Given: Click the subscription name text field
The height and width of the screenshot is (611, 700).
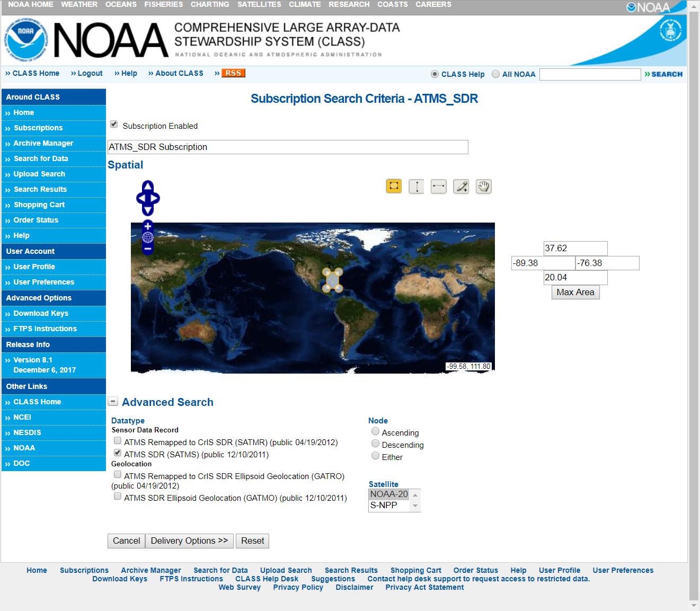Looking at the screenshot, I should [288, 147].
